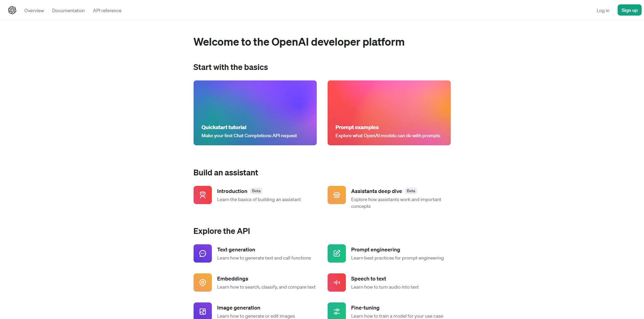Click the purple Text generation chat icon
This screenshot has height=319, width=644.
(202, 253)
